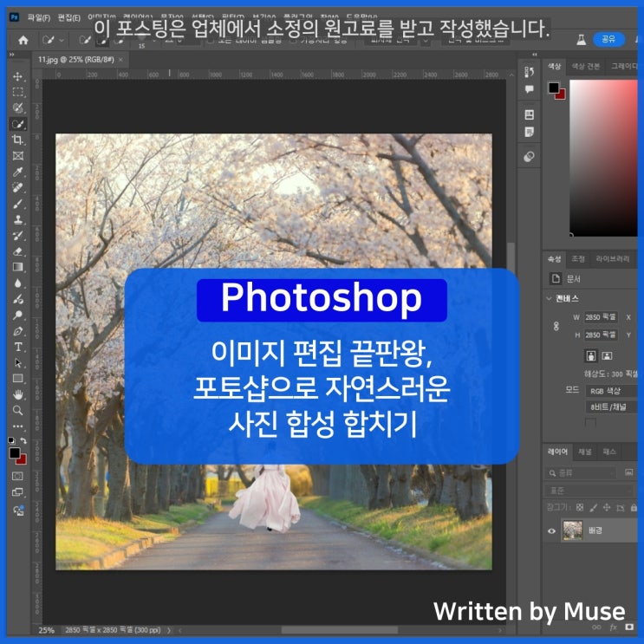This screenshot has height=644, width=644.
Task: Expand the toolbar double-arrow at top left
Action: click(11, 55)
